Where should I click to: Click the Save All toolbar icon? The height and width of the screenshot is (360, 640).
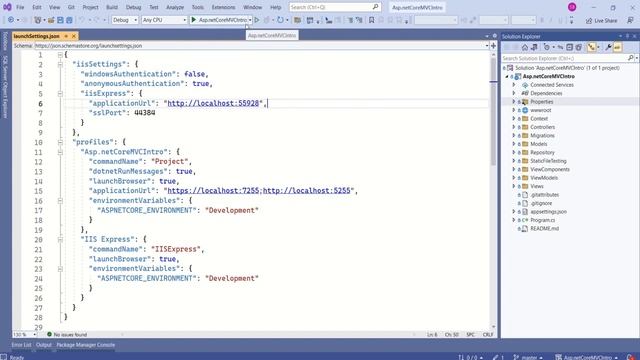tap(69, 20)
